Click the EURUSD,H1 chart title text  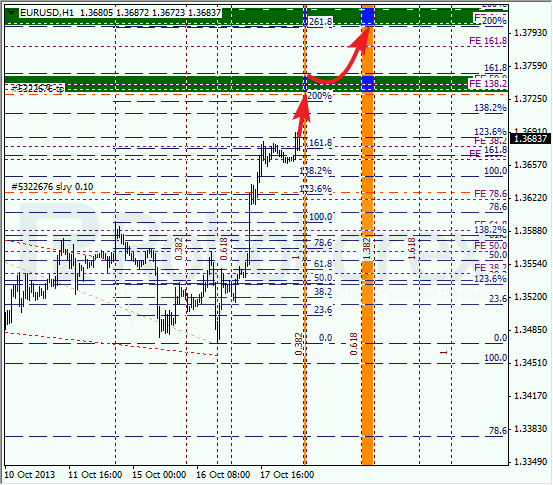click(47, 13)
